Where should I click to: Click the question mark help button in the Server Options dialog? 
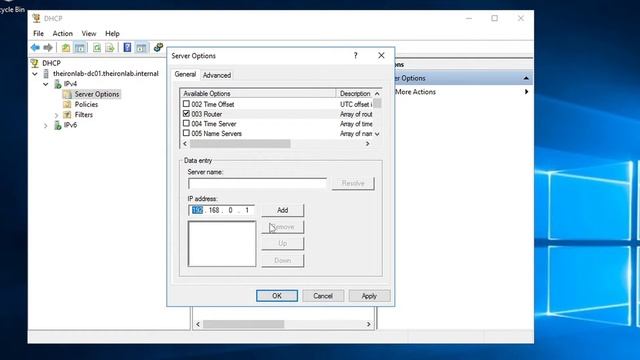(356, 56)
